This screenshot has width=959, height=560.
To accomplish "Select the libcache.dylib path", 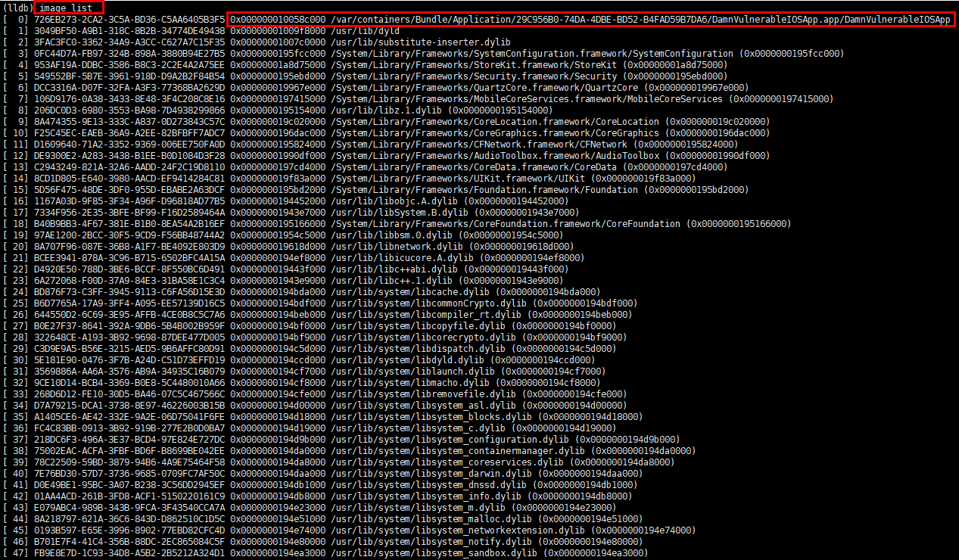I will tap(409, 291).
